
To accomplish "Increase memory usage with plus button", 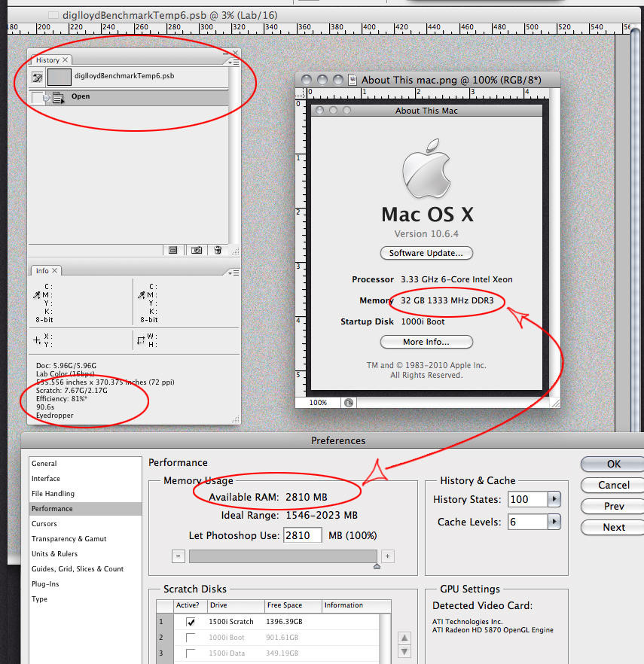I will (x=388, y=556).
